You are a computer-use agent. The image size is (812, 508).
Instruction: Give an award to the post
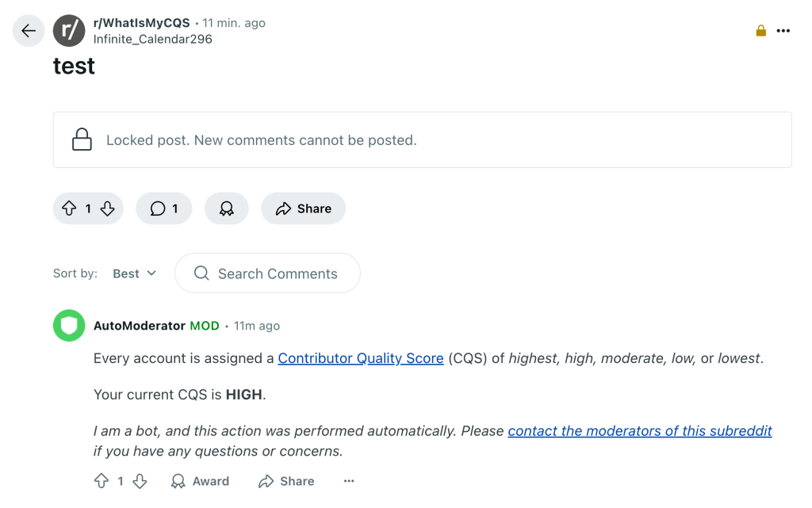(227, 208)
